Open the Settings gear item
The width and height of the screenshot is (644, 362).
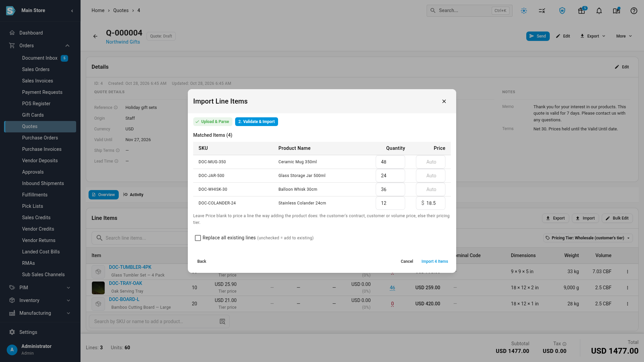coord(12,332)
